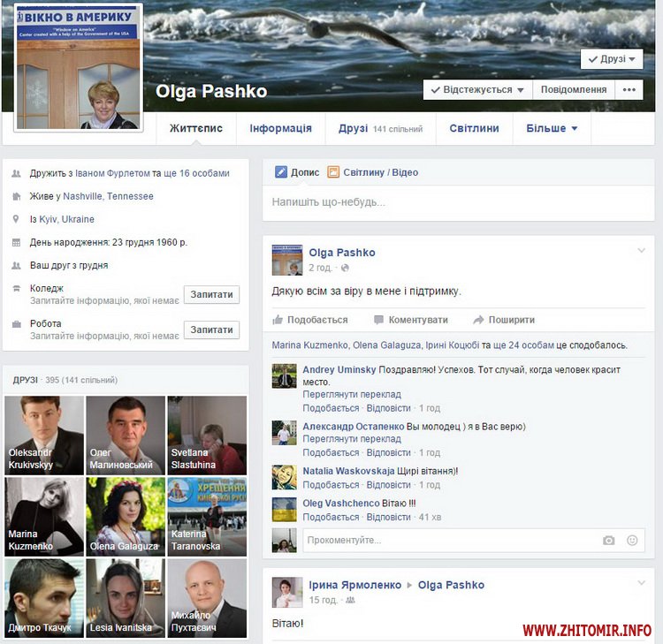663x644 pixels.
Task: Open options chevron on Ірина Ярмоленко's post
Action: [x=642, y=583]
